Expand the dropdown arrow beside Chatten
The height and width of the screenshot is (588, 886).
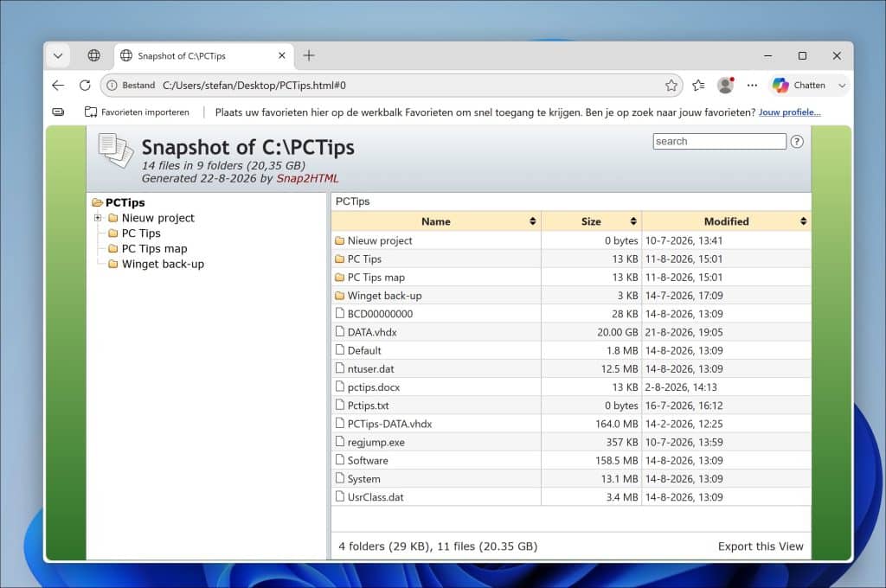tap(842, 86)
